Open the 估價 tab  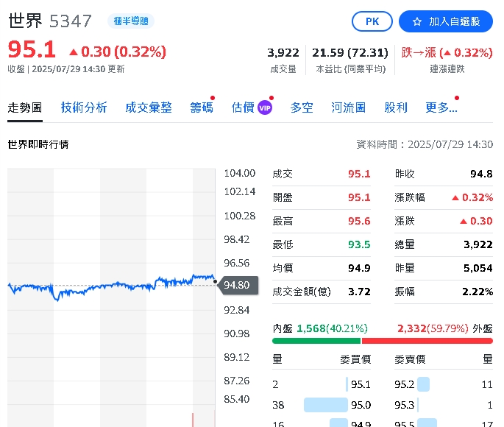point(243,107)
